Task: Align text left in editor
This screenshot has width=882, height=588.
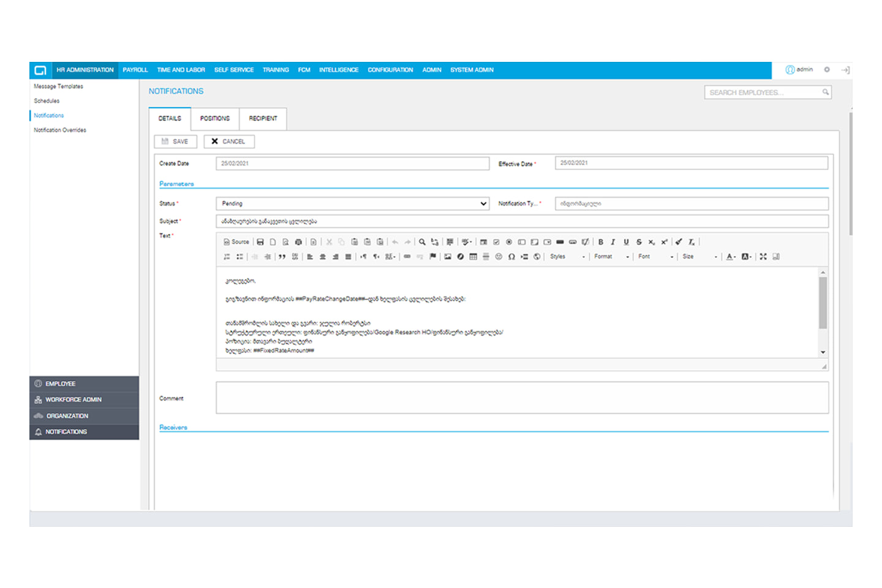Action: pos(310,257)
